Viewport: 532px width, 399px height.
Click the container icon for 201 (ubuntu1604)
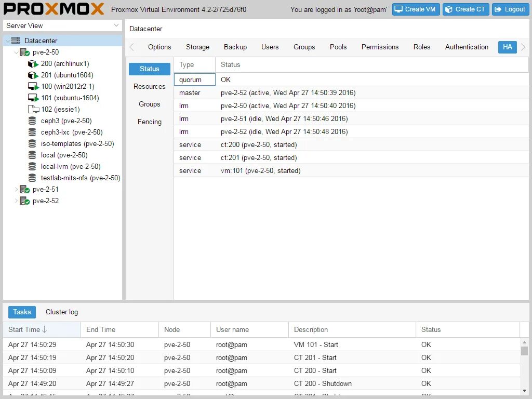pos(33,75)
